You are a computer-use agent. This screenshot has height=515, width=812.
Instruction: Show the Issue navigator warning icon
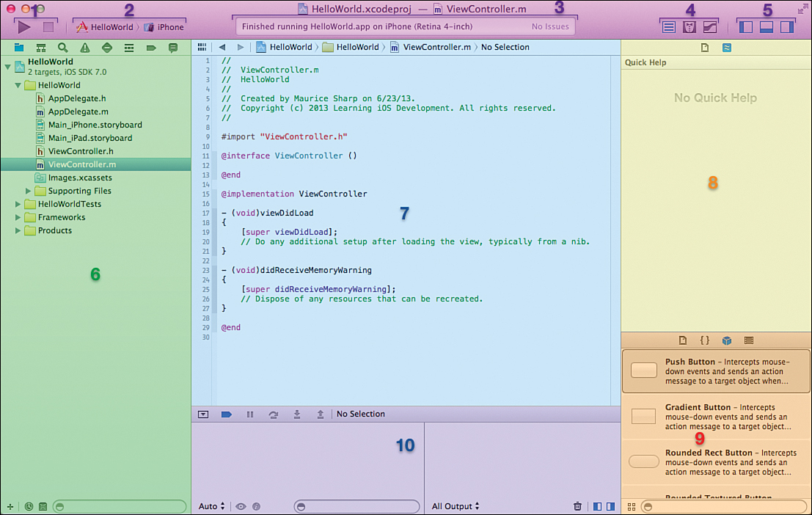pyautogui.click(x=85, y=48)
